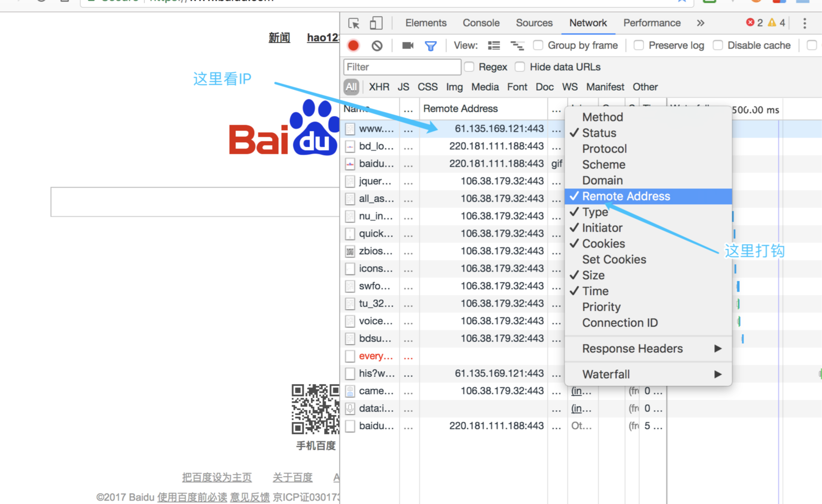Select the All filter button
The width and height of the screenshot is (822, 504).
[x=351, y=87]
